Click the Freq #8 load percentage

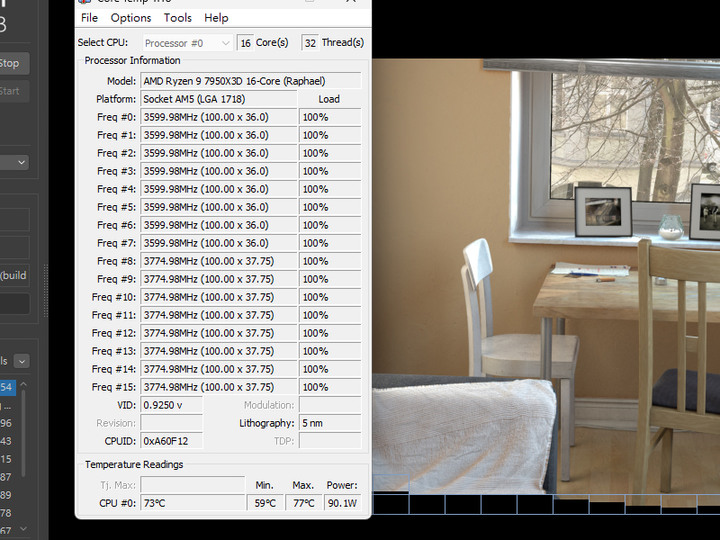330,261
